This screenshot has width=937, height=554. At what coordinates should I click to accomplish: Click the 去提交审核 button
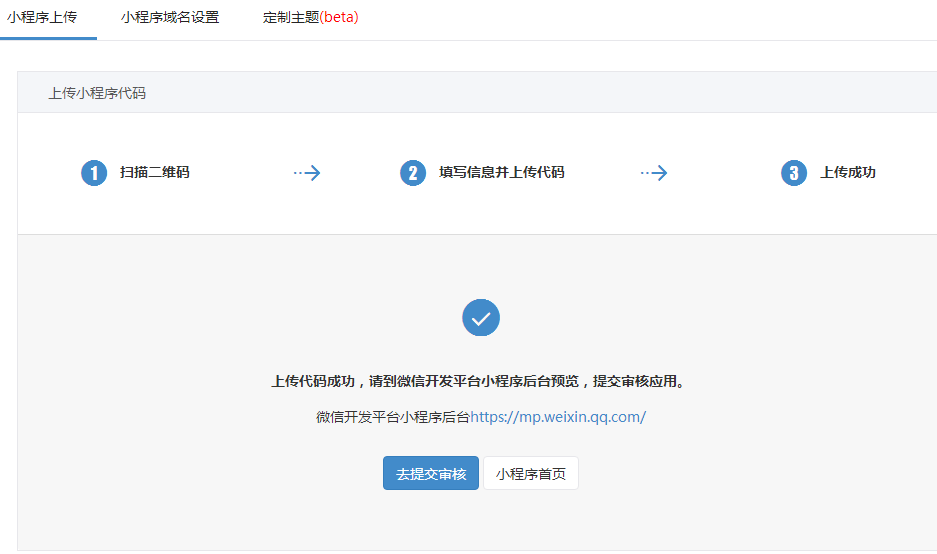431,473
